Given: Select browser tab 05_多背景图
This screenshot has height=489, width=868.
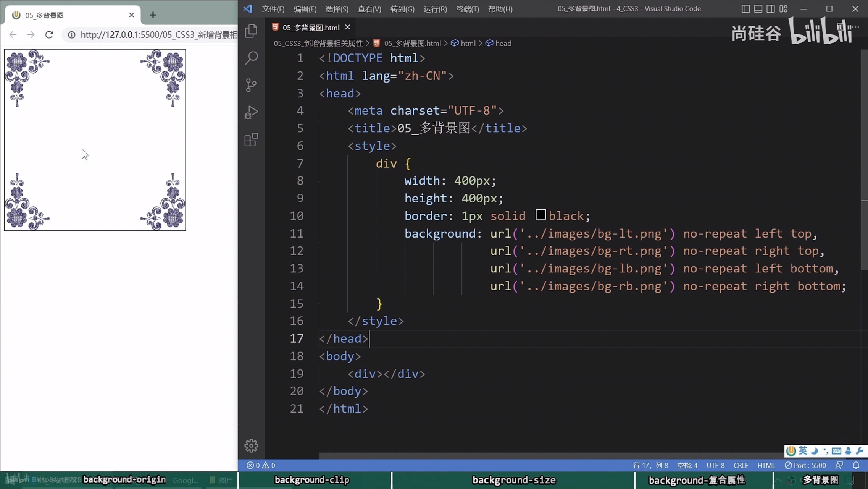Looking at the screenshot, I should (x=73, y=15).
